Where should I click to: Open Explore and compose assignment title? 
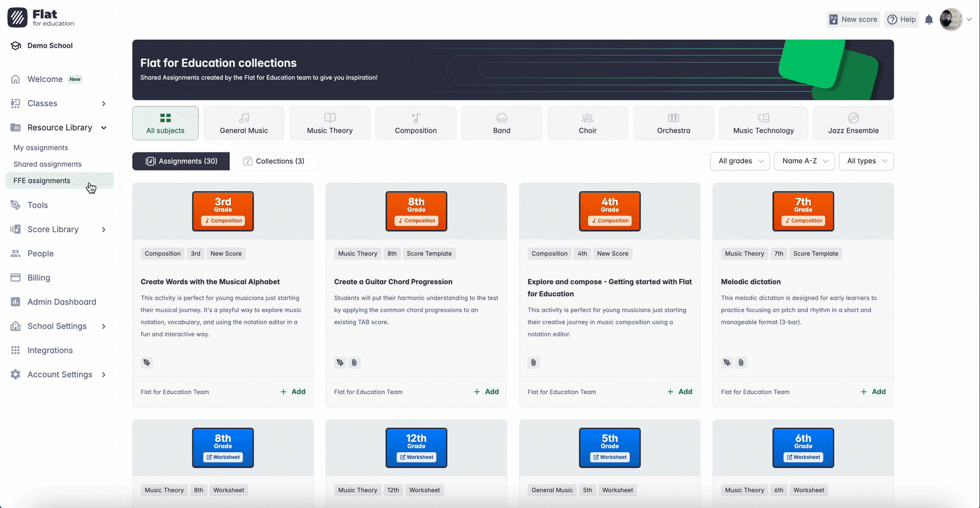609,288
